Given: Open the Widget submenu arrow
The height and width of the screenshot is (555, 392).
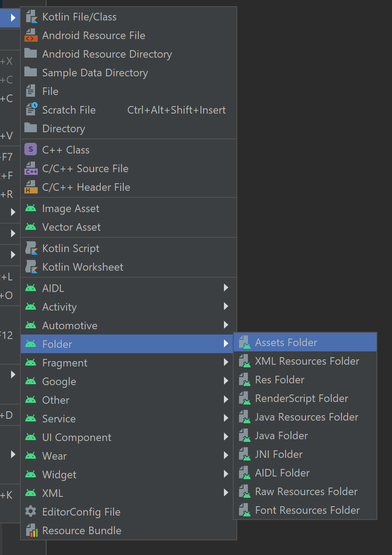Looking at the screenshot, I should [226, 474].
